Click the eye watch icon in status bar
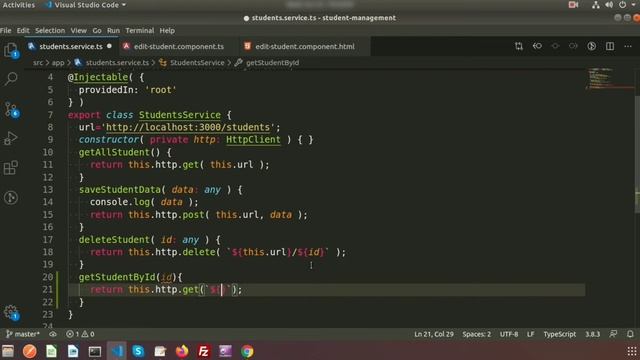This screenshot has height=360, width=640. (53, 334)
